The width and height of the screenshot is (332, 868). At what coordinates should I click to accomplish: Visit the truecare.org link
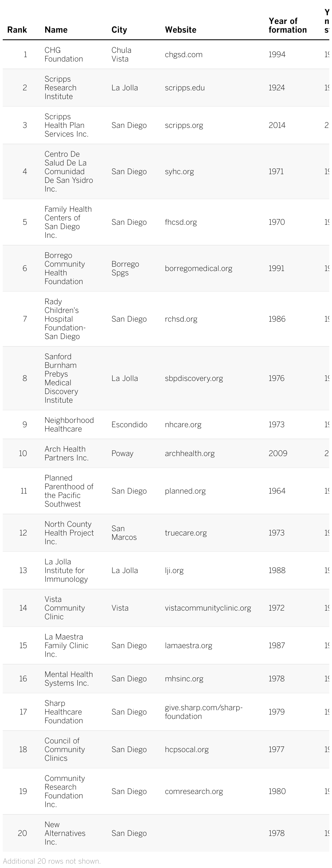tap(186, 533)
